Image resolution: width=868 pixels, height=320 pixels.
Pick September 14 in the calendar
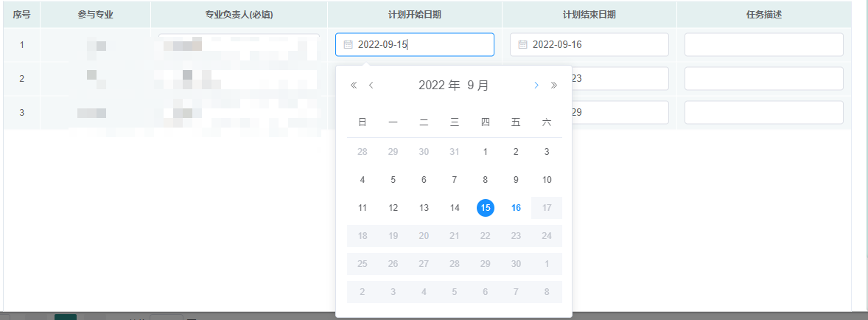click(x=455, y=208)
